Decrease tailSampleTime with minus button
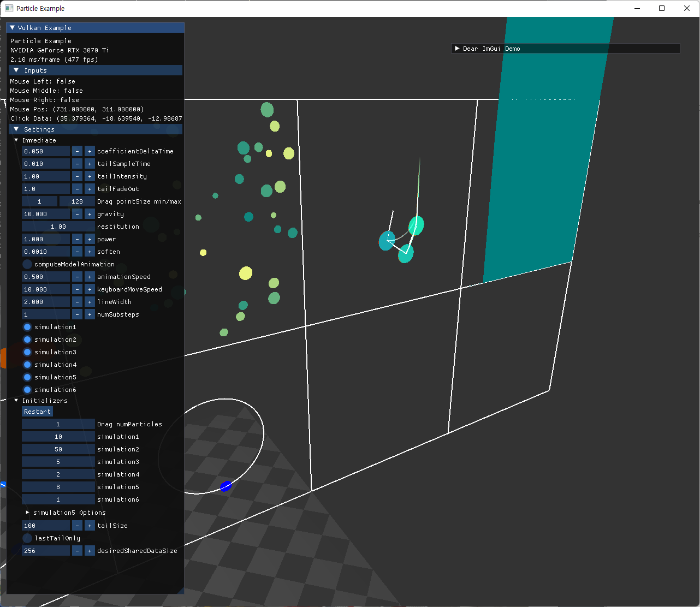 tap(77, 164)
